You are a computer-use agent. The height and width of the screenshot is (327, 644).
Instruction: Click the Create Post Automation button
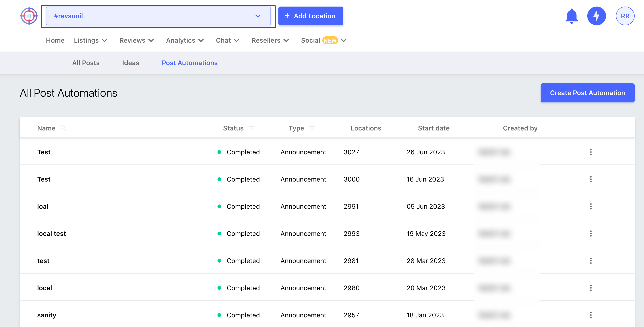587,93
